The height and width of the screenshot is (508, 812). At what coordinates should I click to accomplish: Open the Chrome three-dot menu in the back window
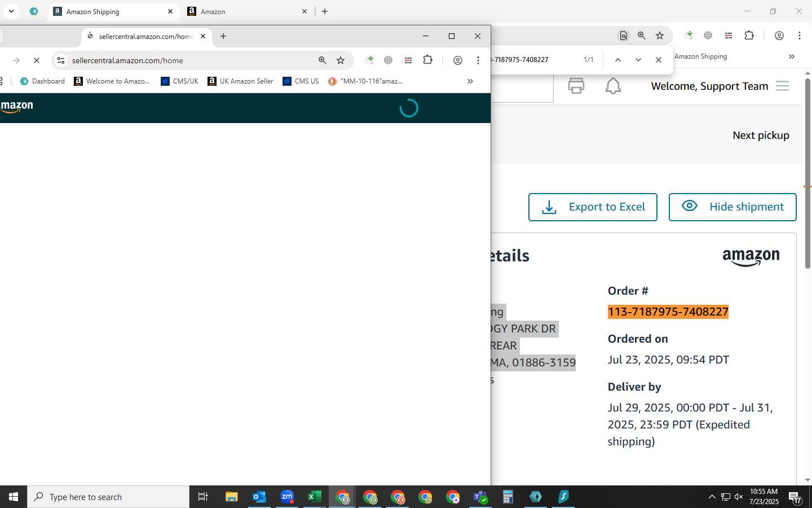[x=800, y=36]
